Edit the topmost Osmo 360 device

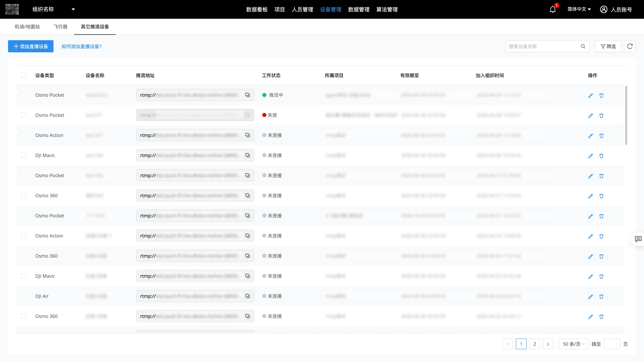[591, 196]
